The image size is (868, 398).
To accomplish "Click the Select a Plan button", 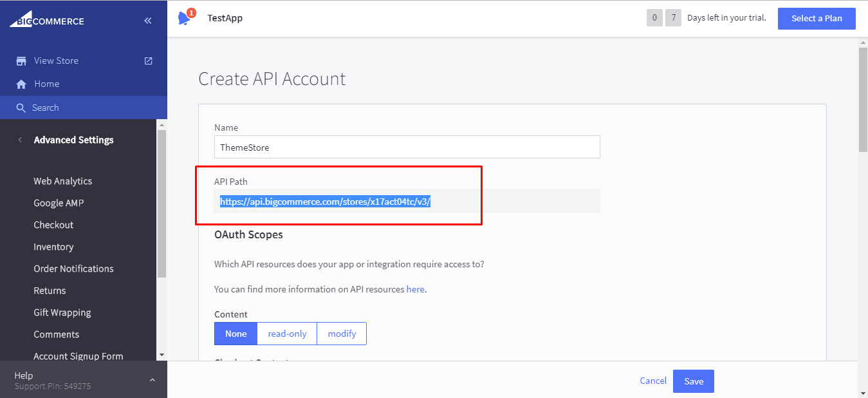I will pyautogui.click(x=816, y=18).
